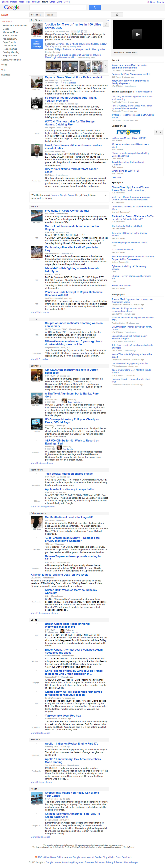165x868 pixels.
Task: Open More World stories link
Action: pos(40,312)
